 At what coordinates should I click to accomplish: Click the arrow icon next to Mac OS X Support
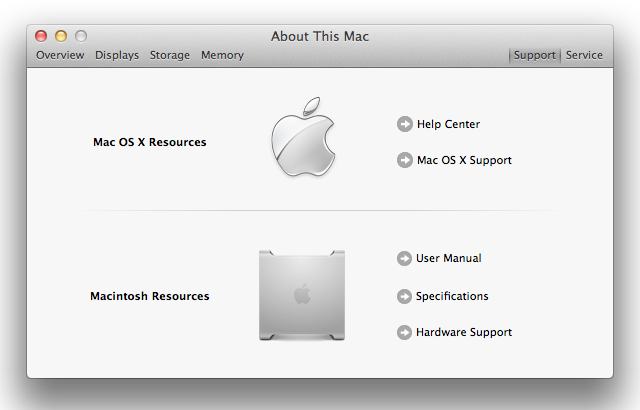404,160
